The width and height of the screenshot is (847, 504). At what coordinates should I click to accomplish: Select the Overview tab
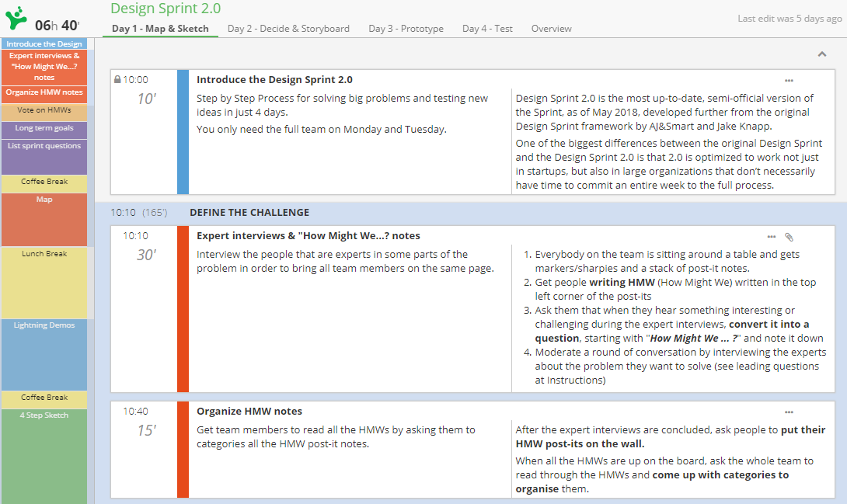pos(551,29)
